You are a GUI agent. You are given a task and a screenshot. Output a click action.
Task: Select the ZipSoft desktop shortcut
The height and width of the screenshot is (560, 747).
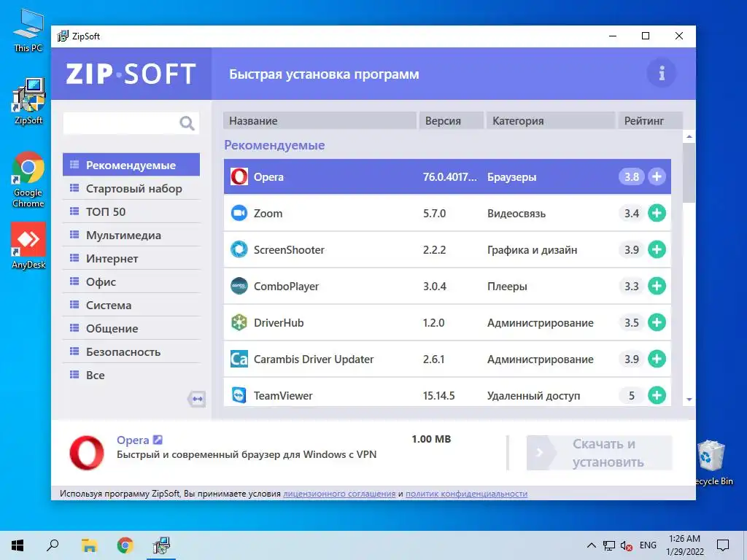[28, 101]
